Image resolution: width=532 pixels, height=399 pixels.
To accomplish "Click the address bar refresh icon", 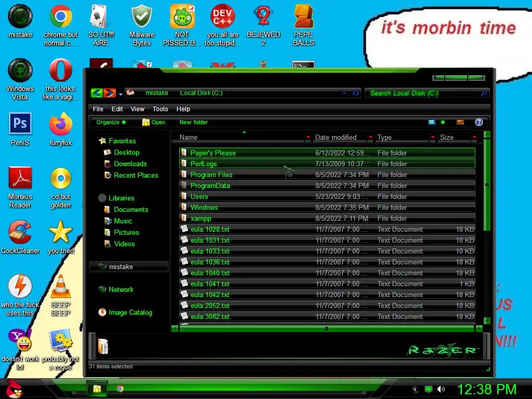I will click(x=355, y=93).
